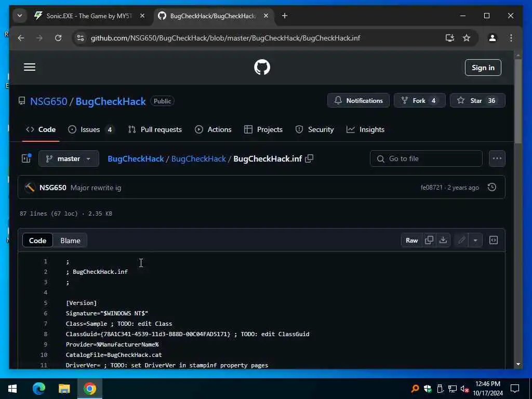
Task: Click the scrollbar down arrow
Action: (518, 364)
